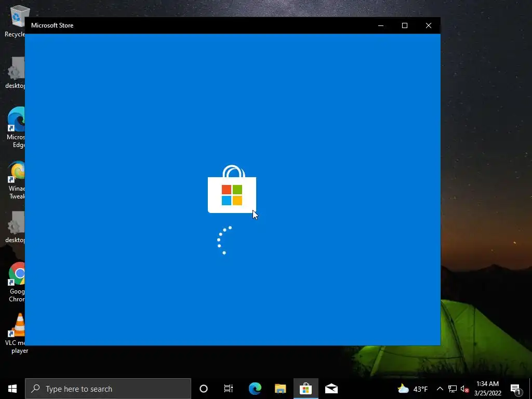Open Task View on taskbar
Screen dimensions: 532x399
[x=229, y=389]
